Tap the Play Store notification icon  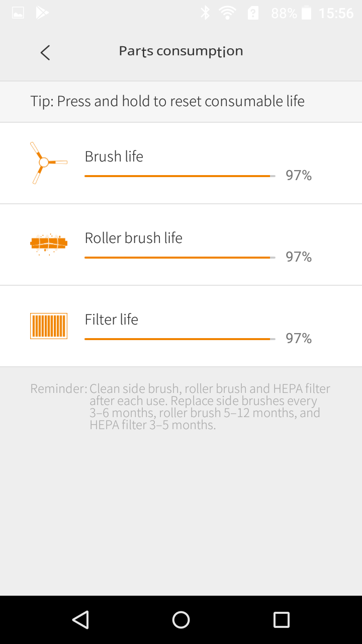(42, 13)
